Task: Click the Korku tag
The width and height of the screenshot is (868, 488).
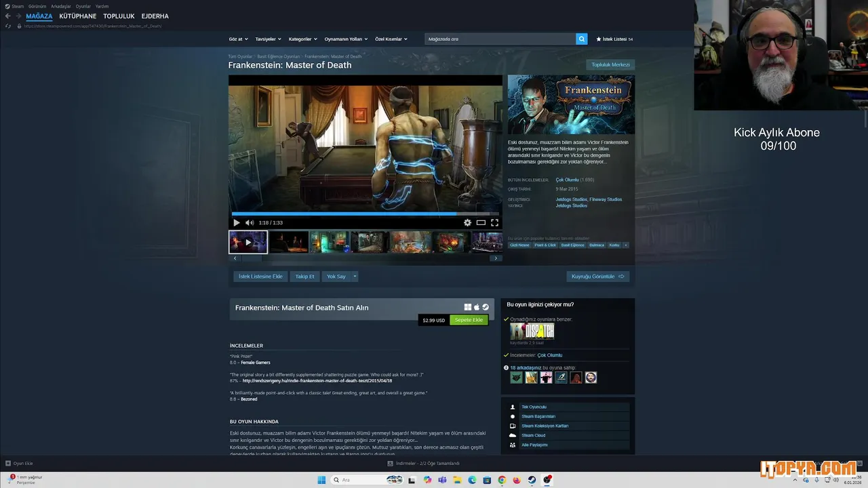Action: click(x=614, y=245)
